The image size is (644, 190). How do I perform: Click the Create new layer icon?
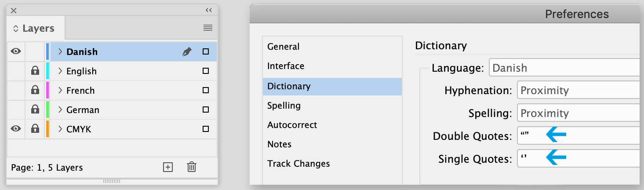[x=167, y=167]
